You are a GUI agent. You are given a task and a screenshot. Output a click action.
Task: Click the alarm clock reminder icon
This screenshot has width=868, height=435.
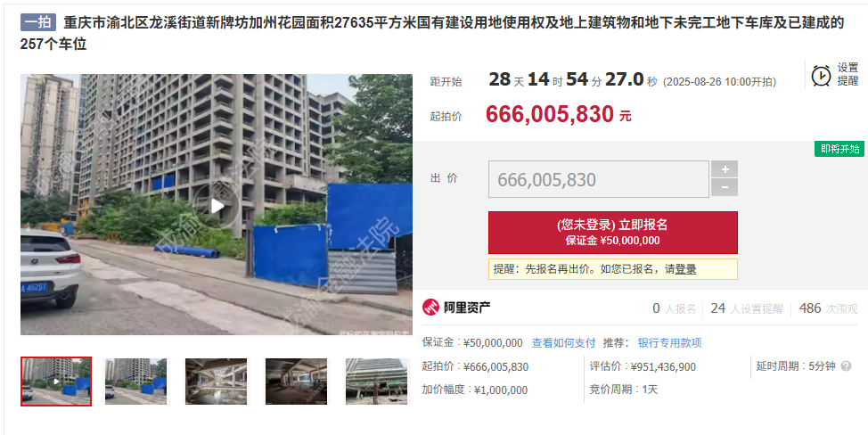(x=821, y=75)
